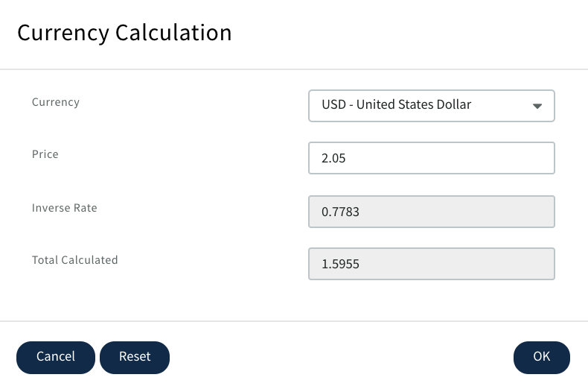
Task: Click the Inverse Rate label
Action: click(64, 208)
